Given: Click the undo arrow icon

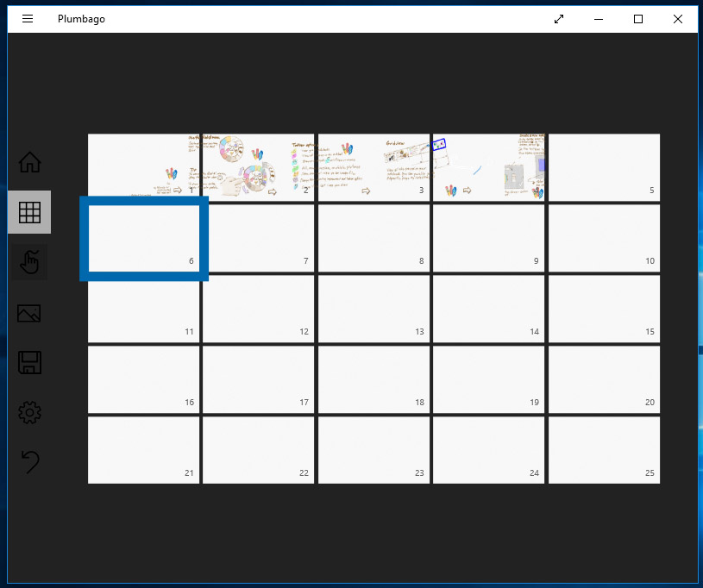Looking at the screenshot, I should click(x=30, y=462).
